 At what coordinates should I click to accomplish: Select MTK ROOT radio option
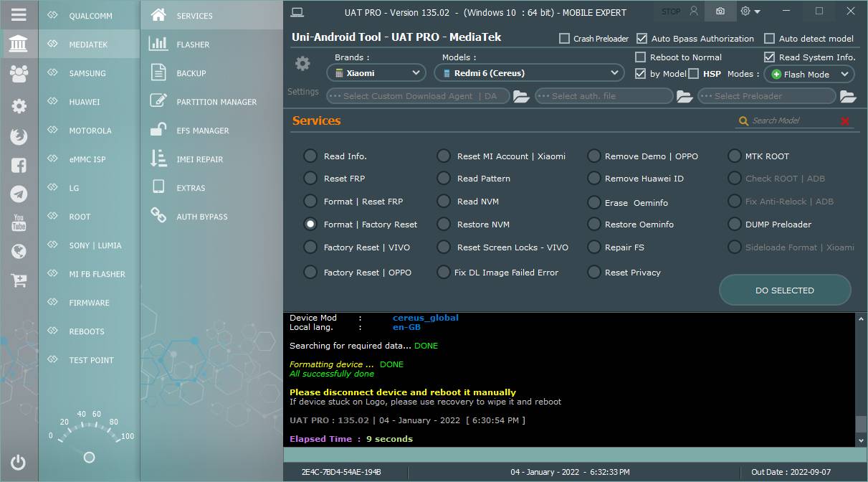(x=734, y=156)
